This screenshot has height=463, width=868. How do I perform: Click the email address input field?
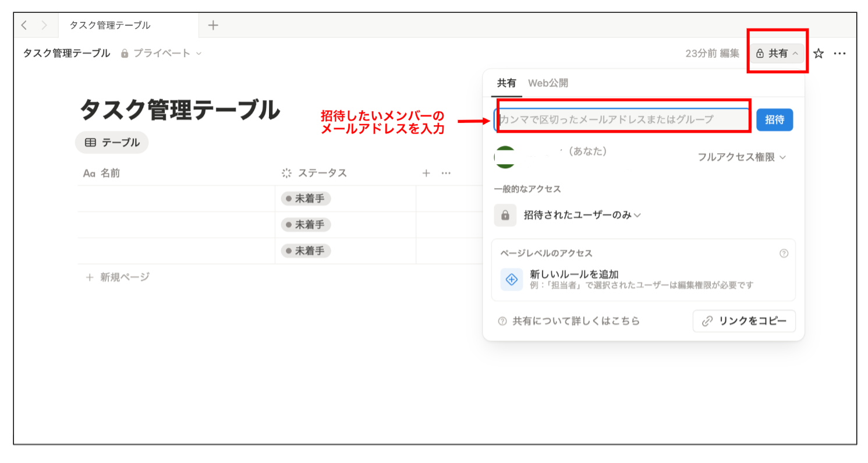point(623,118)
